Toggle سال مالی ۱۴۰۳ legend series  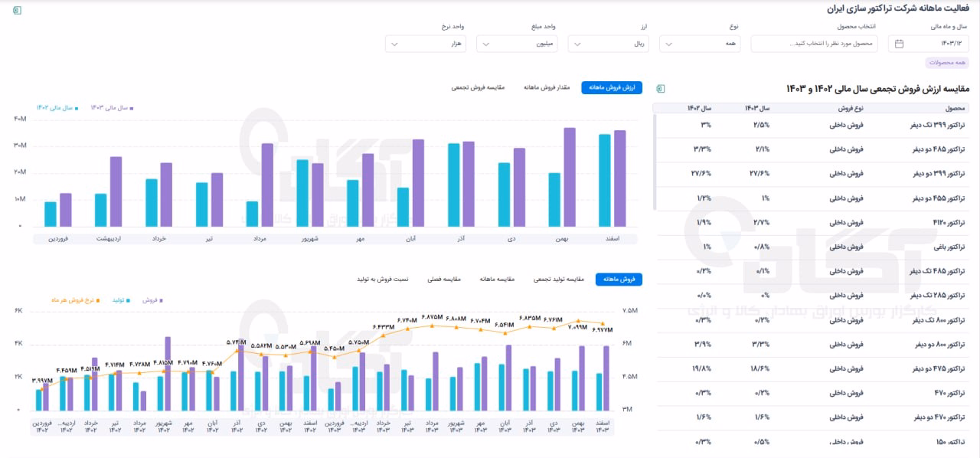(x=112, y=108)
